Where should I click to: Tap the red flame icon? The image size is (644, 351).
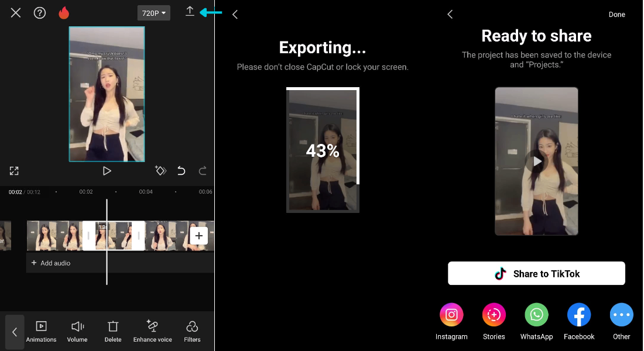tap(64, 13)
